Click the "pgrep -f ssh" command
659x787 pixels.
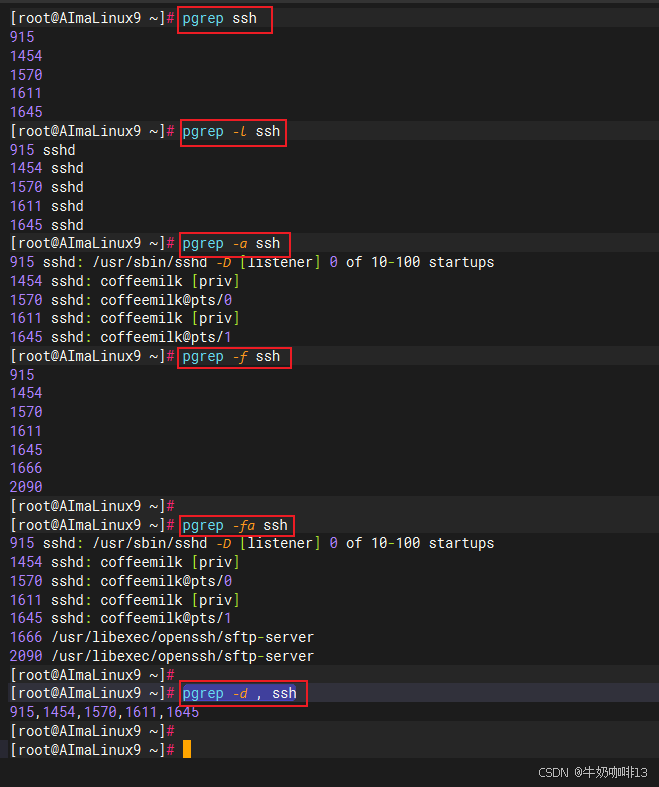point(231,357)
